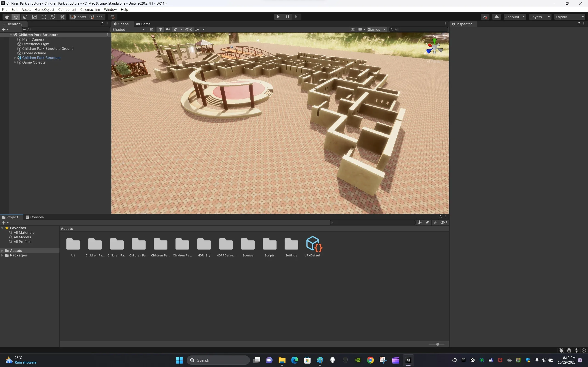Select the Hand tool in the toolbar

(x=7, y=17)
